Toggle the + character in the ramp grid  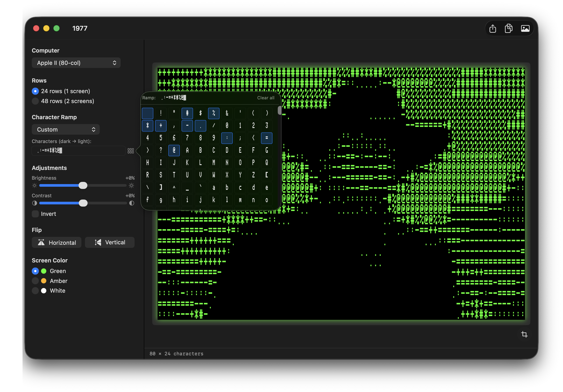(161, 126)
